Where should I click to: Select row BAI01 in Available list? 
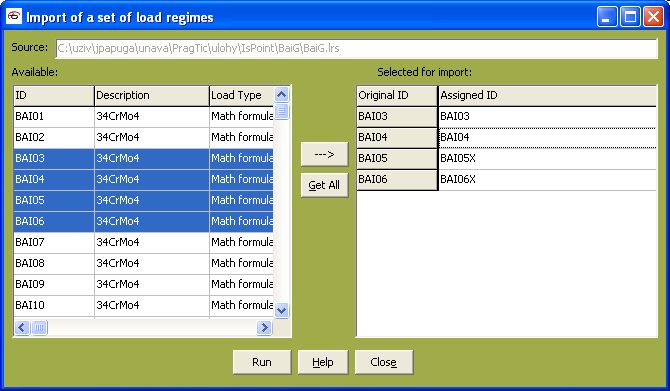click(144, 116)
